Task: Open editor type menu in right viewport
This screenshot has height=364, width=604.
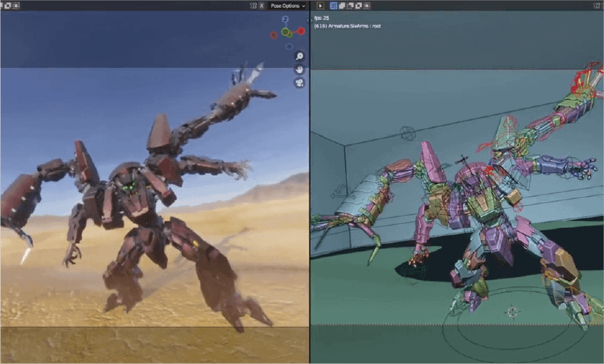Action: tap(321, 6)
